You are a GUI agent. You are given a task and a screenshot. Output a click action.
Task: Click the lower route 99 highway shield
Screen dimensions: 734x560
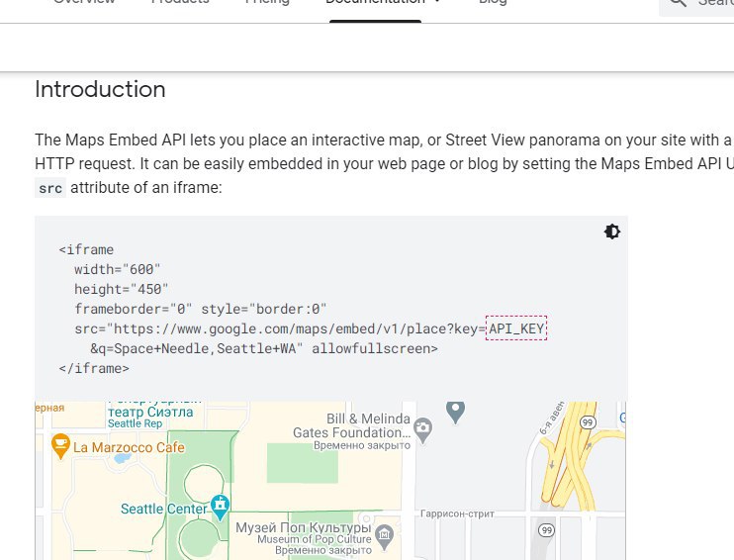(546, 530)
